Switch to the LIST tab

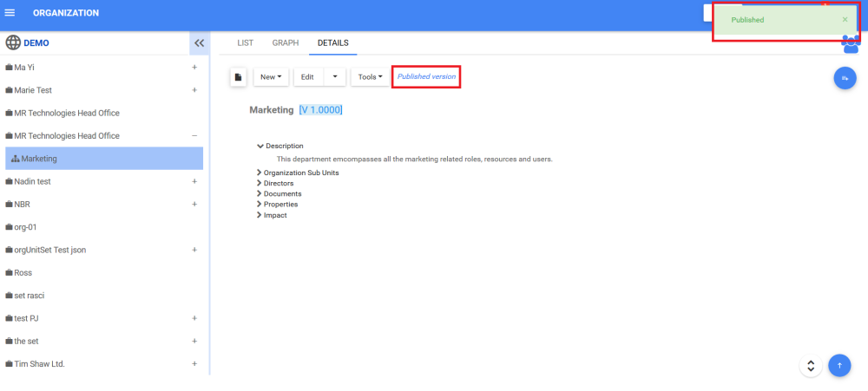tap(246, 42)
